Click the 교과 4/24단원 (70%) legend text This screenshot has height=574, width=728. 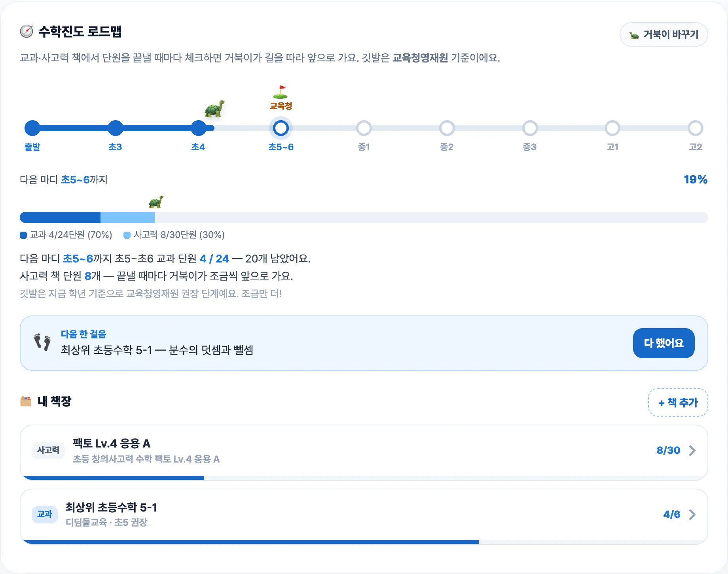71,235
